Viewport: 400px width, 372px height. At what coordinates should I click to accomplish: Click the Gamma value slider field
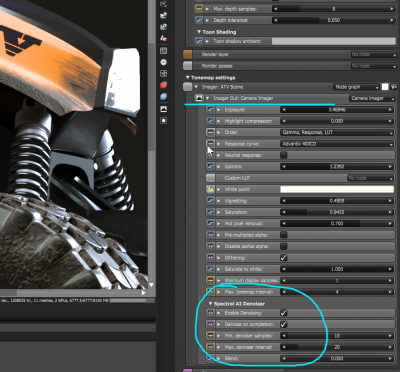337,166
